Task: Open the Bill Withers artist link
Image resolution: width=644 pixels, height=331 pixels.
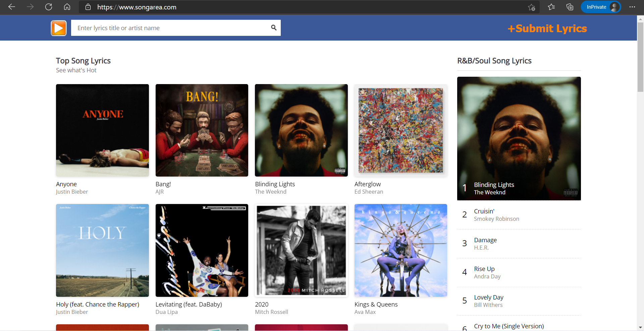Action: tap(488, 305)
